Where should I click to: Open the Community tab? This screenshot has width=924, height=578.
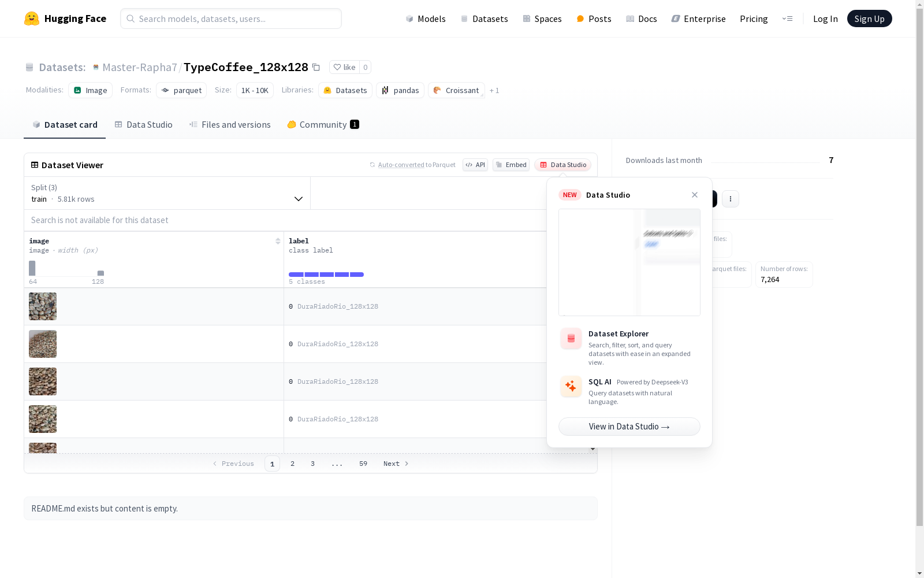[x=323, y=125]
